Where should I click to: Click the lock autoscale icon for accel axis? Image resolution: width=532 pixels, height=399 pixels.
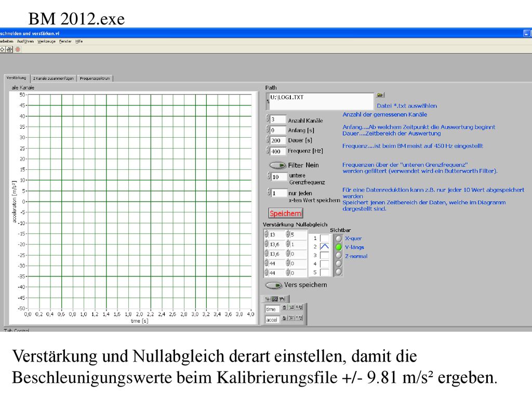click(x=284, y=318)
